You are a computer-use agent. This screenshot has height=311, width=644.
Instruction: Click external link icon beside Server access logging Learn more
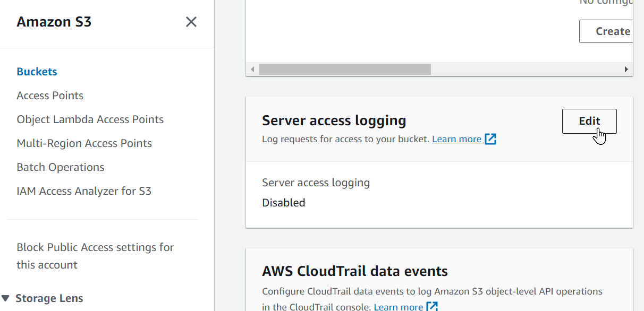click(x=490, y=140)
